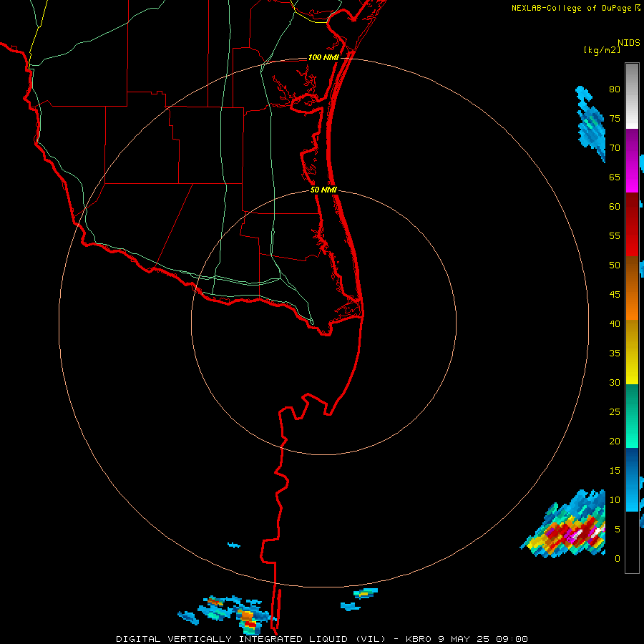The width and height of the screenshot is (644, 644).
Task: Click the 35 value on the color scale
Action: point(615,353)
